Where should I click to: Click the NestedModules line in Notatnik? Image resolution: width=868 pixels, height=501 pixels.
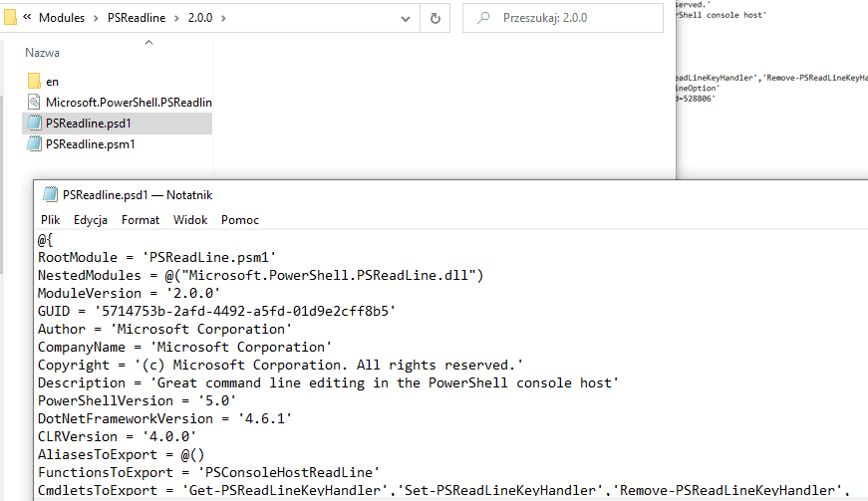pos(261,275)
